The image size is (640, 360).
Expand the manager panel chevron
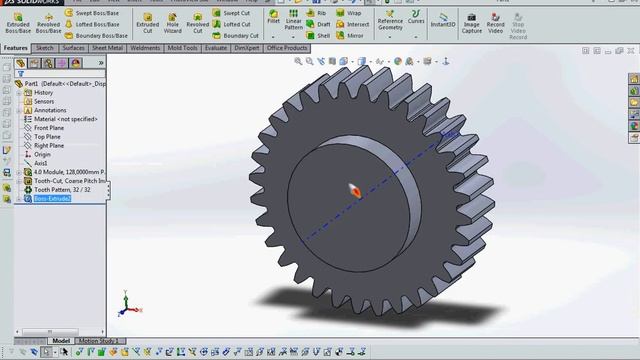coord(101,63)
